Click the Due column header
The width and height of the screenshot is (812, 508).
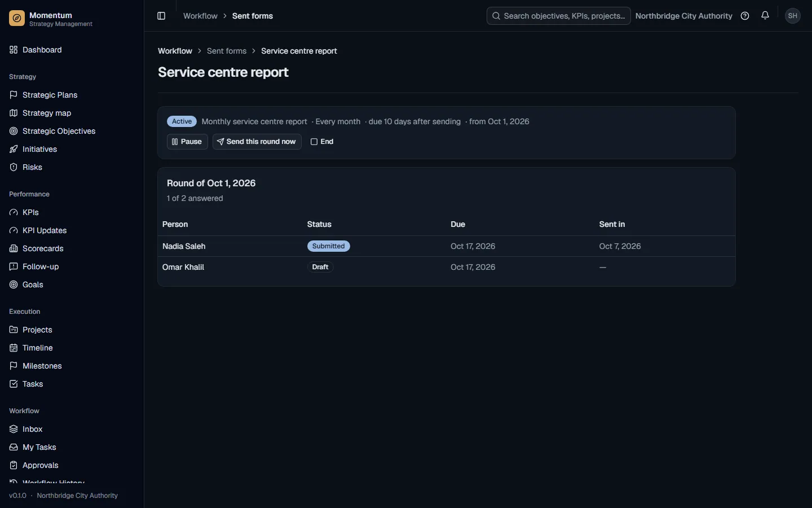[458, 224]
